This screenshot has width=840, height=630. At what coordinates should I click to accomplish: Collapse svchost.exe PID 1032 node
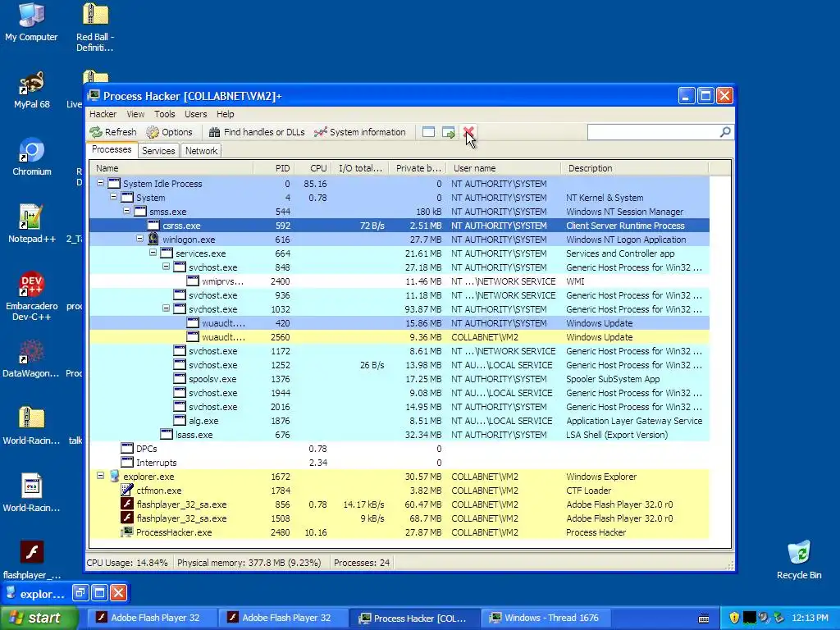click(x=166, y=308)
